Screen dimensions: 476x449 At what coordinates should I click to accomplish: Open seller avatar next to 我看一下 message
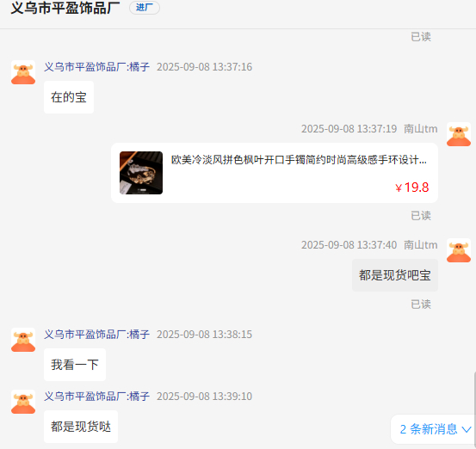point(23,340)
